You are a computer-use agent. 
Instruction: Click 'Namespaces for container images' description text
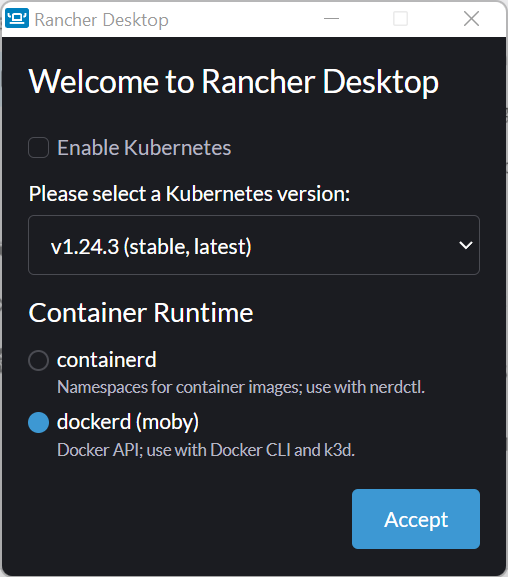(x=180, y=387)
